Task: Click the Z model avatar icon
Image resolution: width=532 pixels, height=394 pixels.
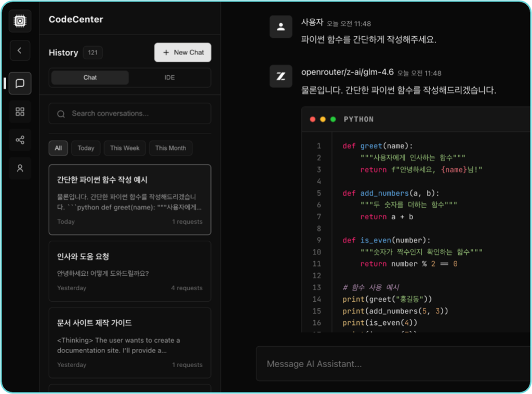Action: click(281, 76)
